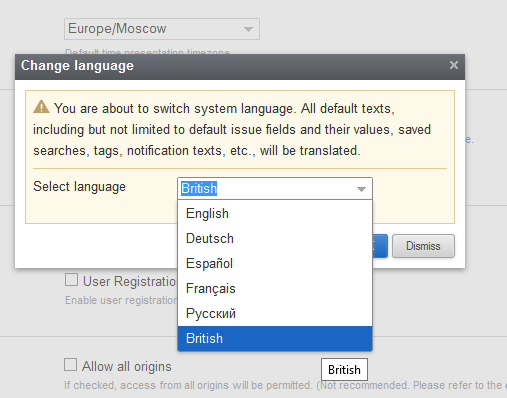The height and width of the screenshot is (398, 507).
Task: Close the Change language dialog
Action: coord(453,65)
